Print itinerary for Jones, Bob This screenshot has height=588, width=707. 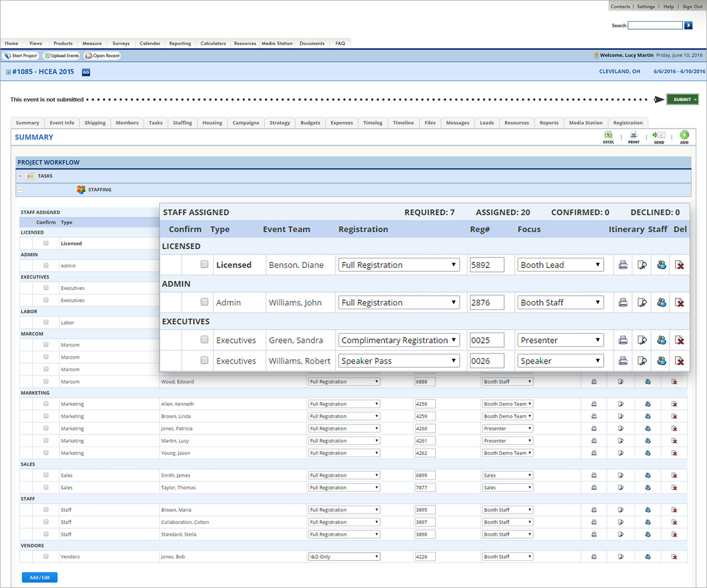pos(594,557)
